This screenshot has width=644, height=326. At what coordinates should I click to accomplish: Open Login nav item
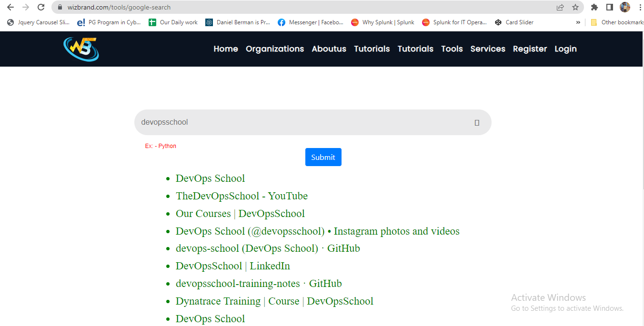(566, 49)
